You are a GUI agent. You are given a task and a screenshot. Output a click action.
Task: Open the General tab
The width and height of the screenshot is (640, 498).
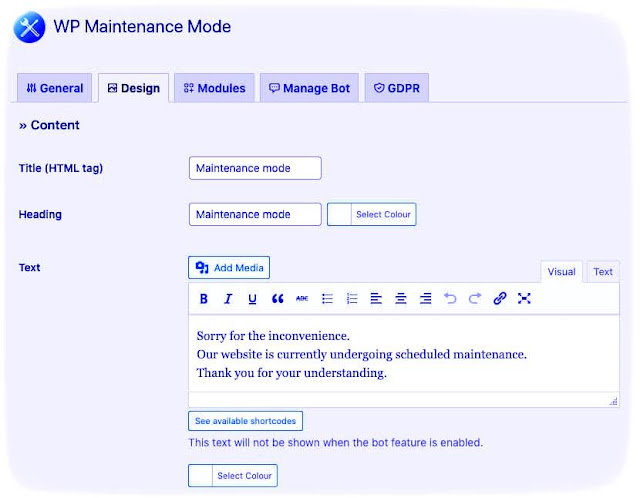(x=54, y=88)
